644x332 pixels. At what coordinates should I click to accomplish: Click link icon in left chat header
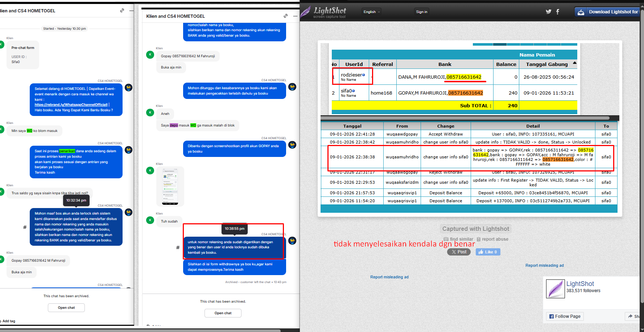tap(122, 11)
